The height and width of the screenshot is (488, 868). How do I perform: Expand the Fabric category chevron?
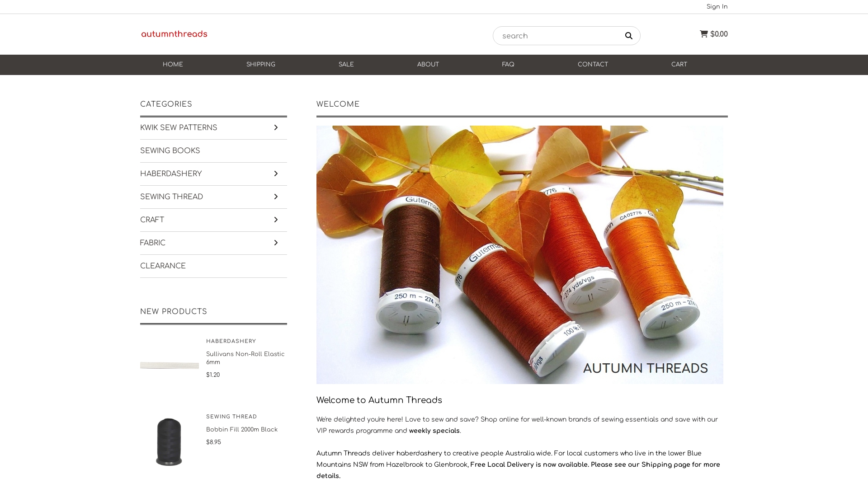click(x=276, y=243)
